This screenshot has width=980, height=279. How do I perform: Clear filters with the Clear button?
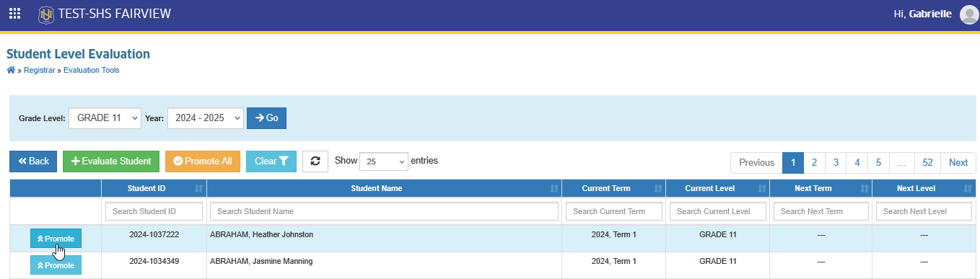271,161
